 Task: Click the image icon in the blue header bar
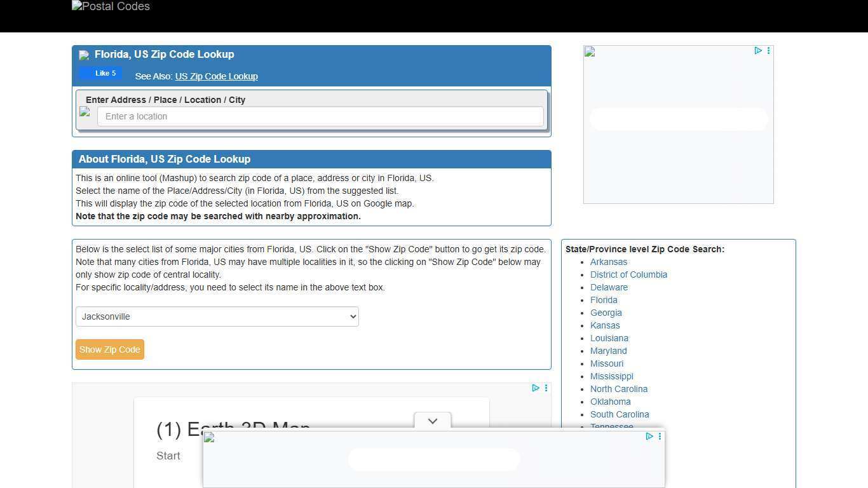point(84,55)
